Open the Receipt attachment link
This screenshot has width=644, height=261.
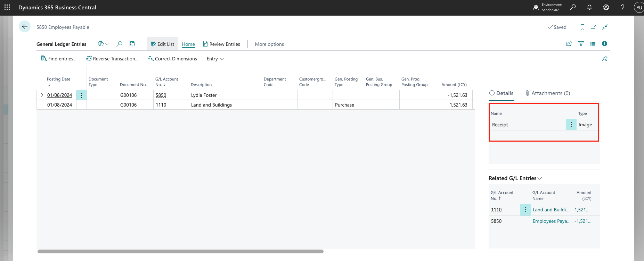(500, 125)
